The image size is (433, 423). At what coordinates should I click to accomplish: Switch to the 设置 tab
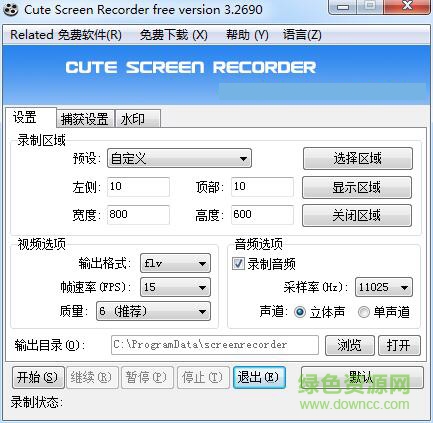pyautogui.click(x=31, y=118)
